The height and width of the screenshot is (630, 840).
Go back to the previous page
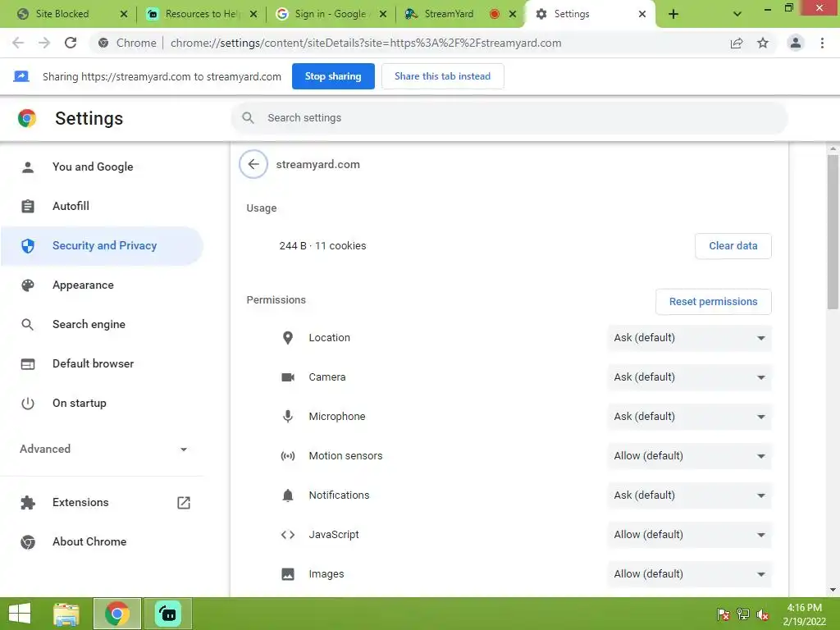(x=18, y=43)
